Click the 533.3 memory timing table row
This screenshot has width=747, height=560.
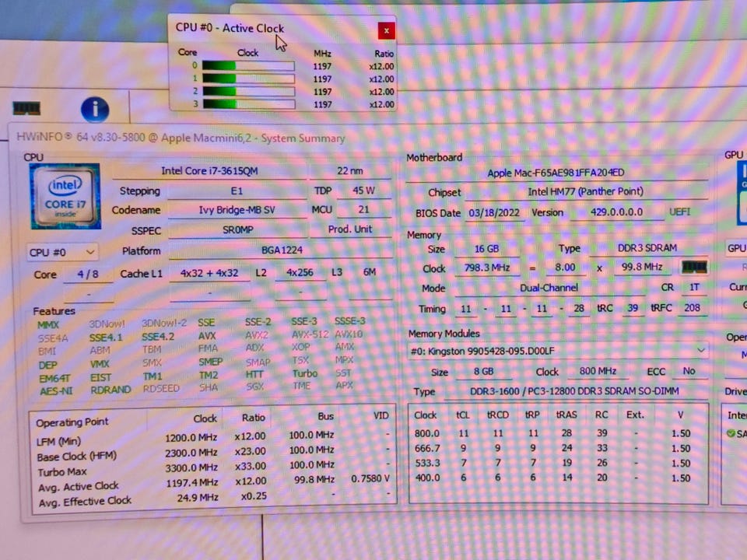tap(557, 464)
